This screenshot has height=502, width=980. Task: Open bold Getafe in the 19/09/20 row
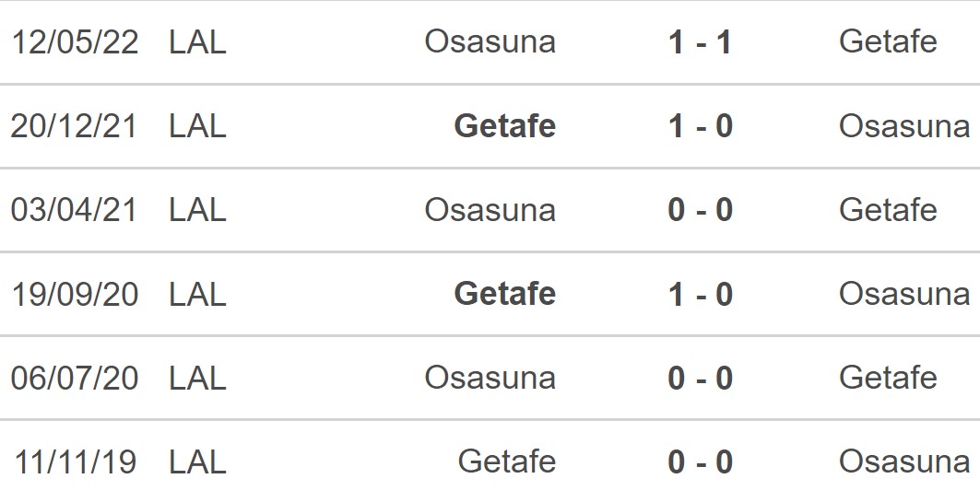pos(505,294)
